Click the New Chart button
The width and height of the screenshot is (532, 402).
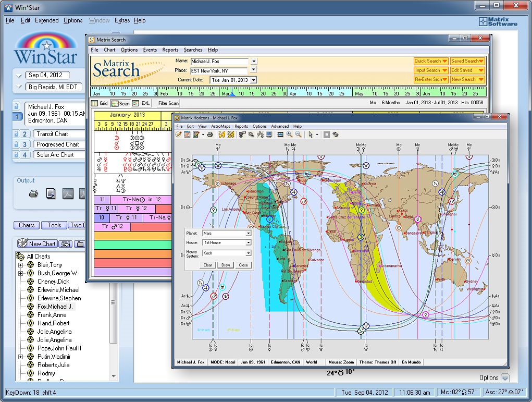coord(37,243)
